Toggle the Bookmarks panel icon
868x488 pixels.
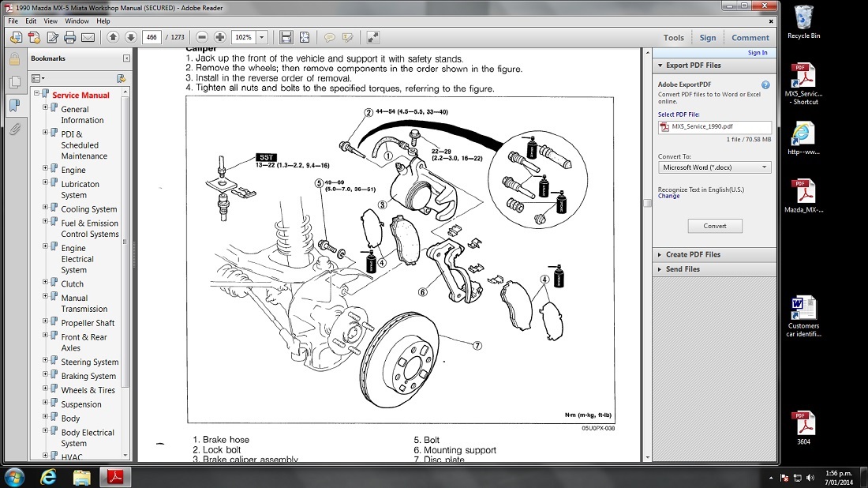[15, 105]
